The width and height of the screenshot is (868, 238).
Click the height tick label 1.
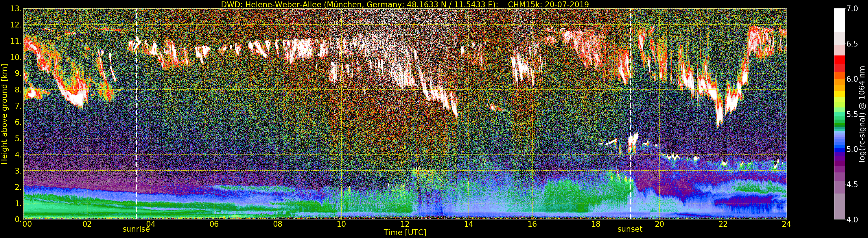pos(18,203)
